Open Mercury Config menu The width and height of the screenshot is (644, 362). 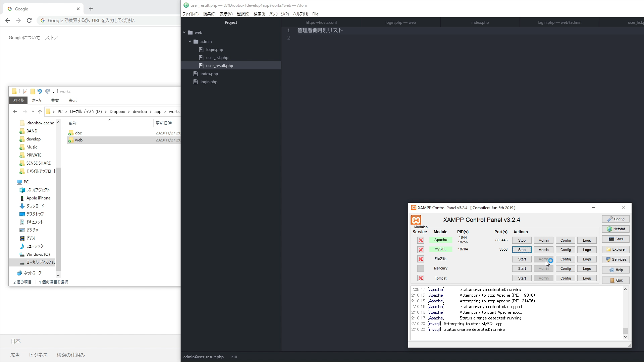click(x=566, y=268)
